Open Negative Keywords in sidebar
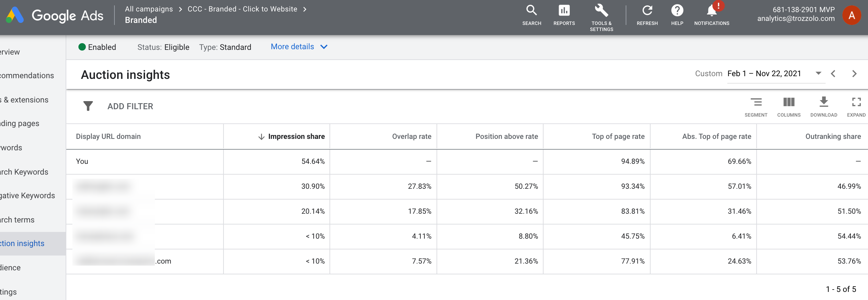The width and height of the screenshot is (868, 300). (x=27, y=196)
